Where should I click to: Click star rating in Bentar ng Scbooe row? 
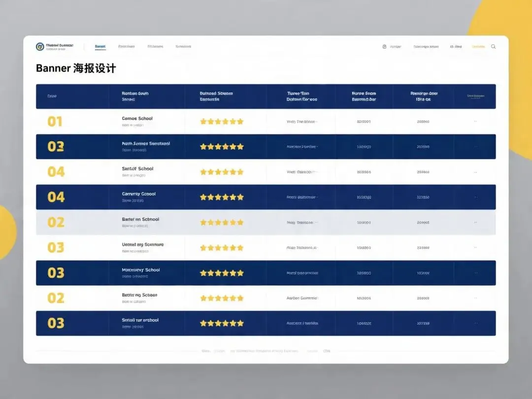222,298
